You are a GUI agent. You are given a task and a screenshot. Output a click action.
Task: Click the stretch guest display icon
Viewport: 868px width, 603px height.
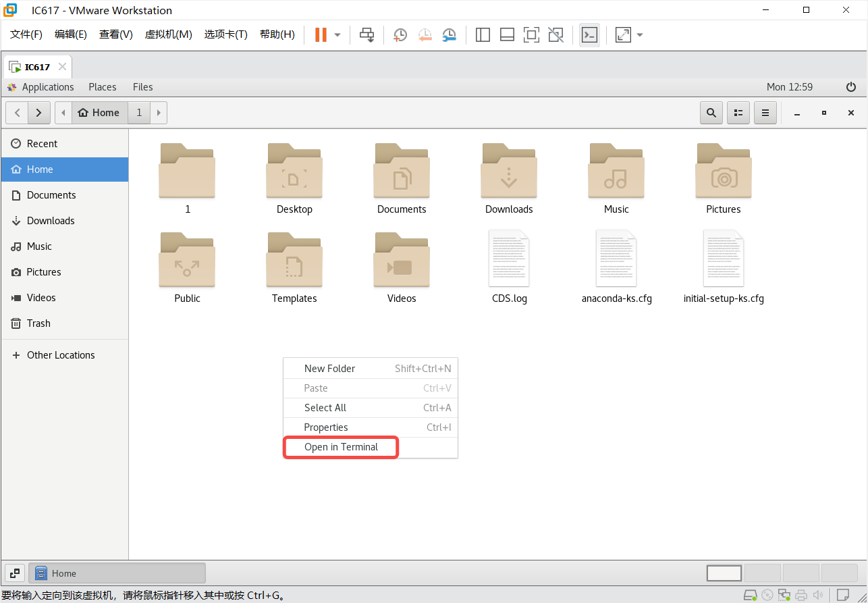point(623,35)
